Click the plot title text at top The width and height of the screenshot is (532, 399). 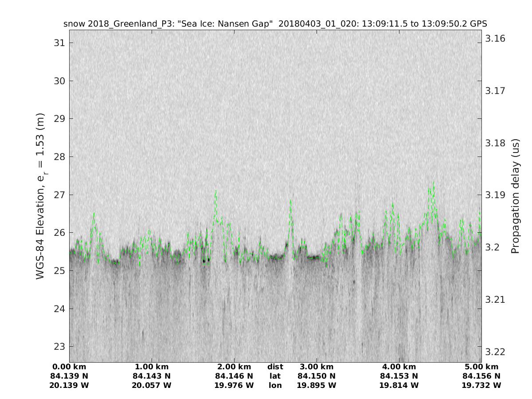coord(275,23)
